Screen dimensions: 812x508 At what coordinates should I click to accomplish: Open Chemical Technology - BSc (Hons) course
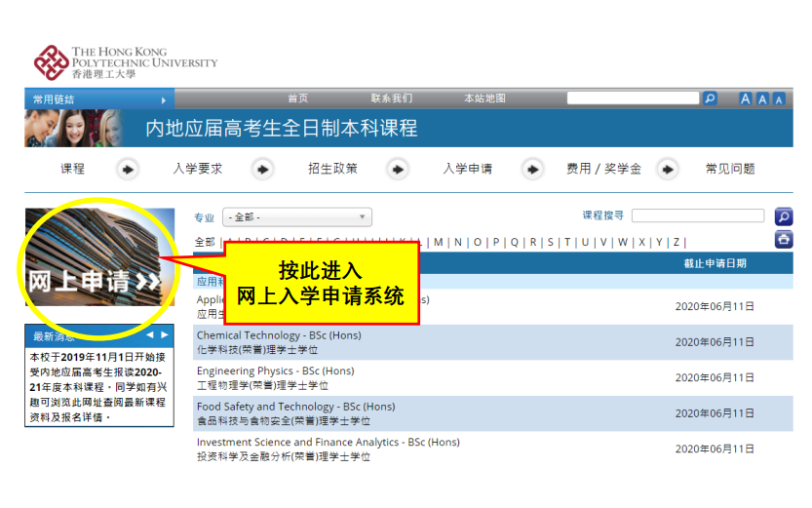(279, 335)
